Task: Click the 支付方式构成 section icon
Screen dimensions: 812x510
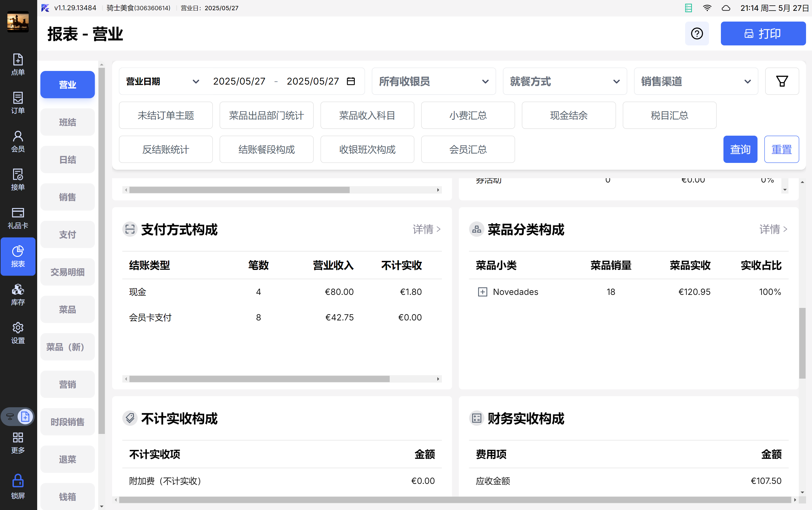Action: tap(130, 229)
